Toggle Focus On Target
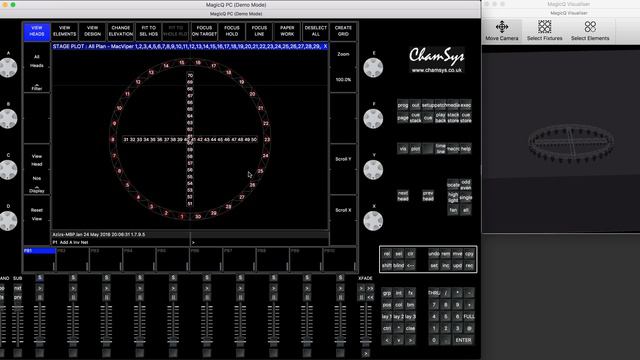The width and height of the screenshot is (640, 360). [204, 31]
